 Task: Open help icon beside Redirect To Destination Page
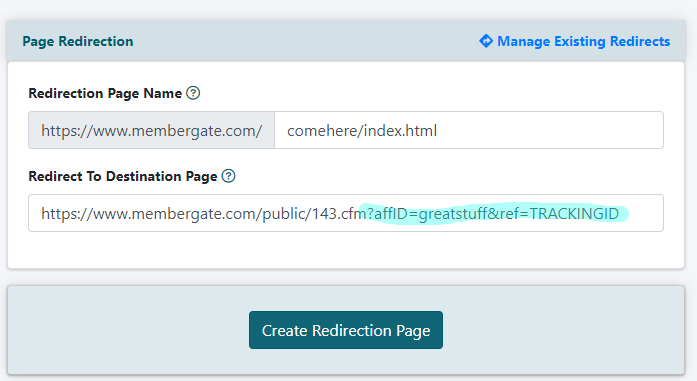tap(228, 176)
